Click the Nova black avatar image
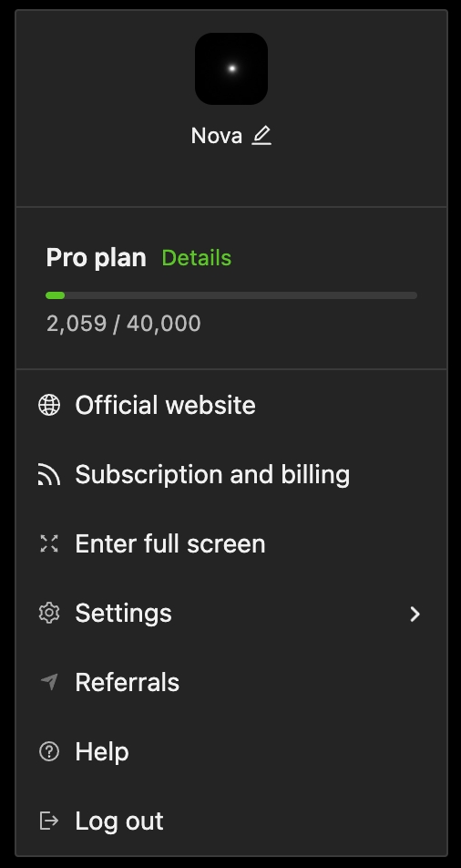 click(x=231, y=68)
